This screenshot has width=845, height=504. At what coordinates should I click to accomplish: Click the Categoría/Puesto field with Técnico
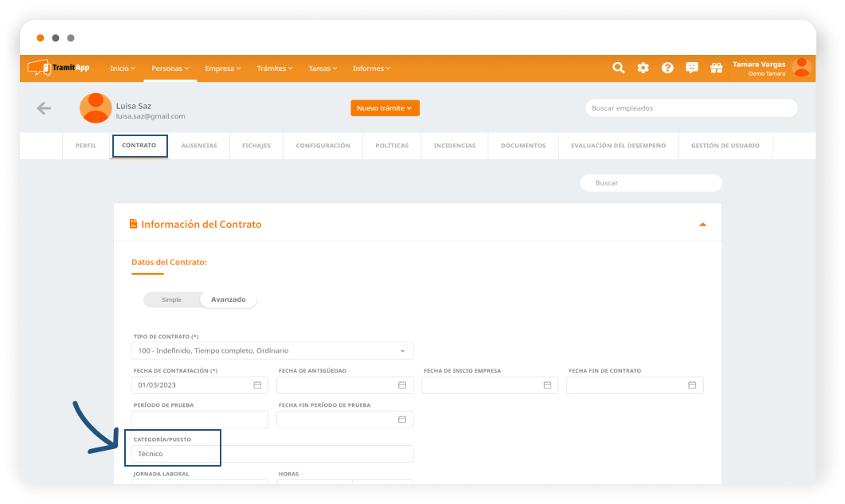pos(272,454)
